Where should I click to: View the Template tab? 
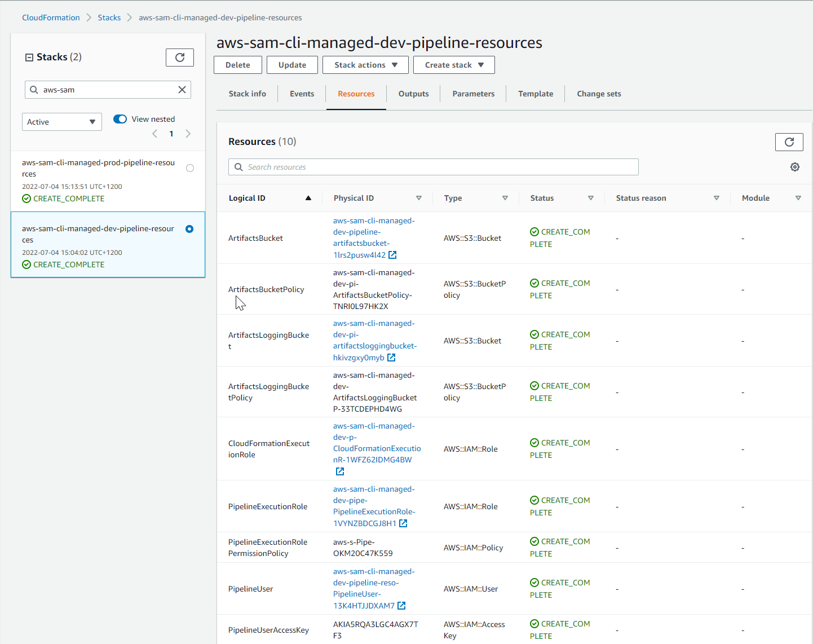tap(536, 94)
